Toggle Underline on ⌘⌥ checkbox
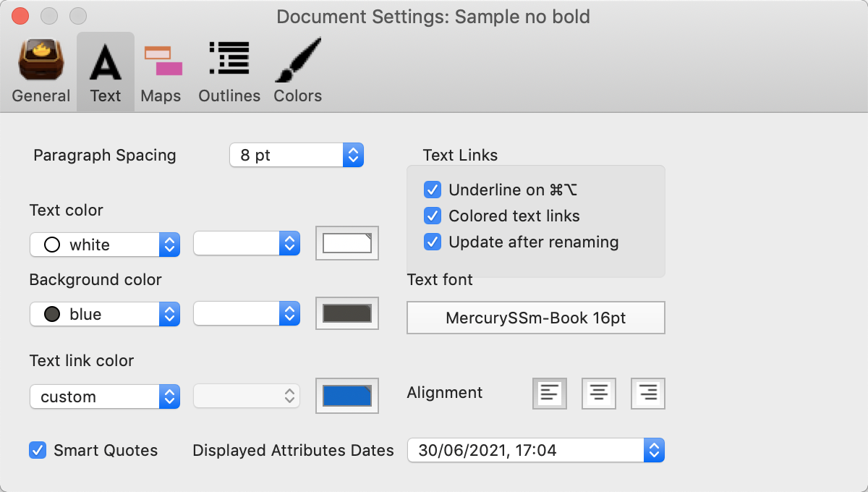Image resolution: width=868 pixels, height=492 pixels. tap(433, 190)
